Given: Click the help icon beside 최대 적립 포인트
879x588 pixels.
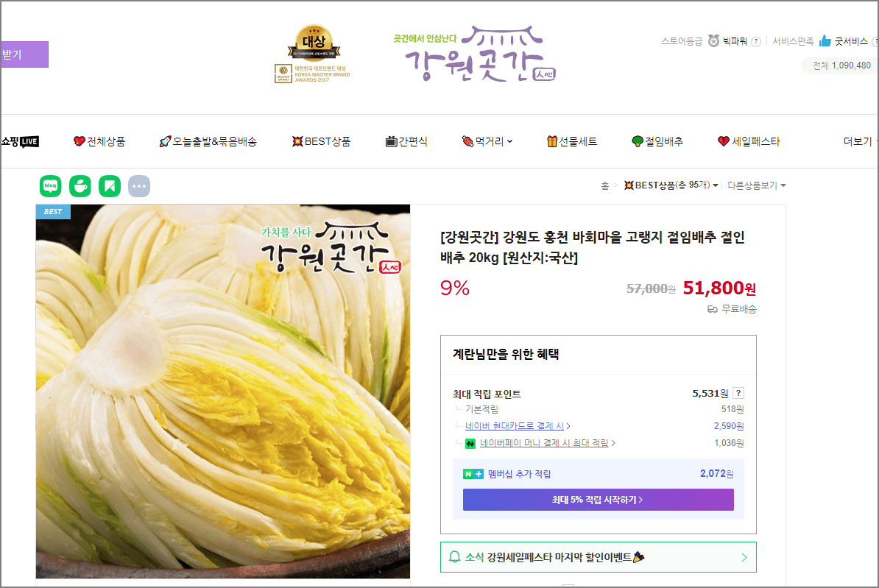Looking at the screenshot, I should tap(739, 392).
